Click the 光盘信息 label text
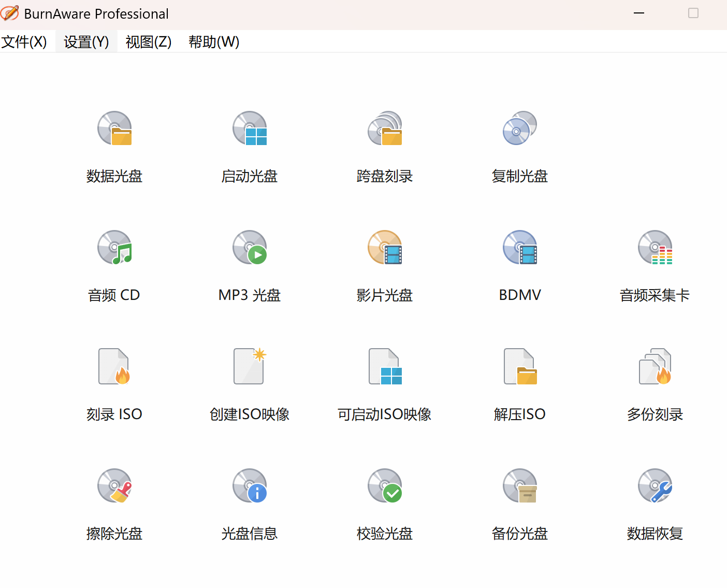Viewport: 727px width, 588px height. pyautogui.click(x=250, y=534)
